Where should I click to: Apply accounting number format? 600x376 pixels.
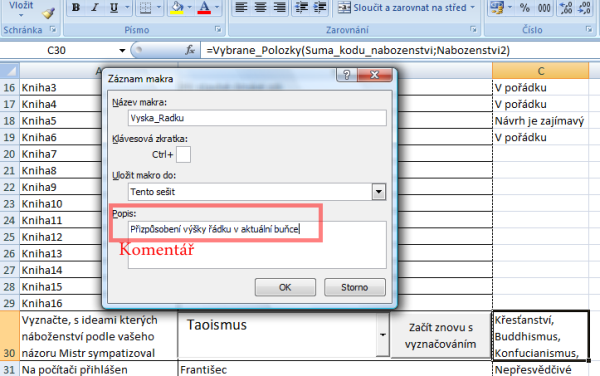[x=497, y=7]
